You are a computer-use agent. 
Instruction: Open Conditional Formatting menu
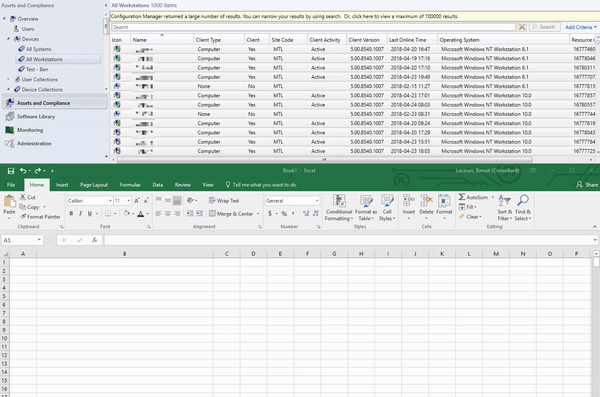pyautogui.click(x=339, y=207)
